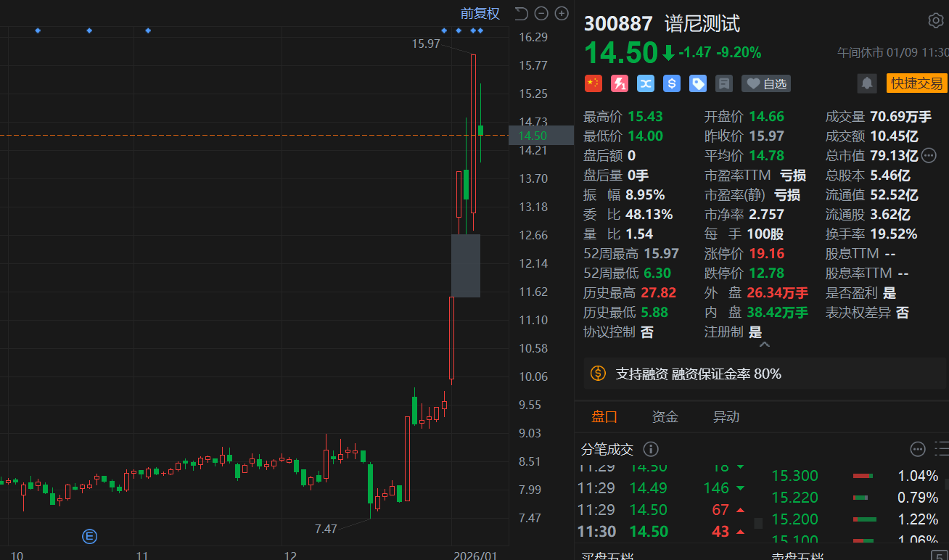
Task: Click the pink lightning level-1 icon
Action: tap(620, 83)
